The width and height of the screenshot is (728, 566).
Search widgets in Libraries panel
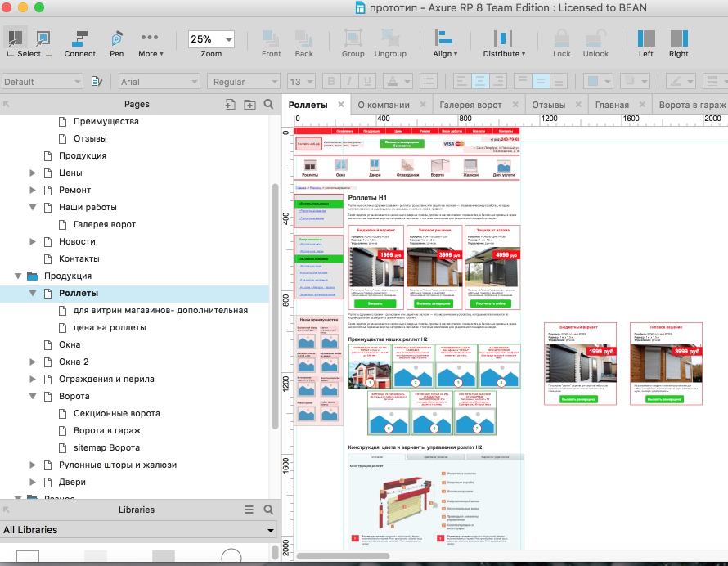tap(268, 510)
